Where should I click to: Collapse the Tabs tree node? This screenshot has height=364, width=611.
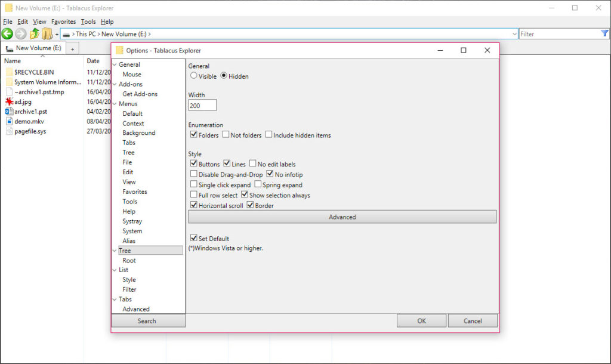pos(115,300)
